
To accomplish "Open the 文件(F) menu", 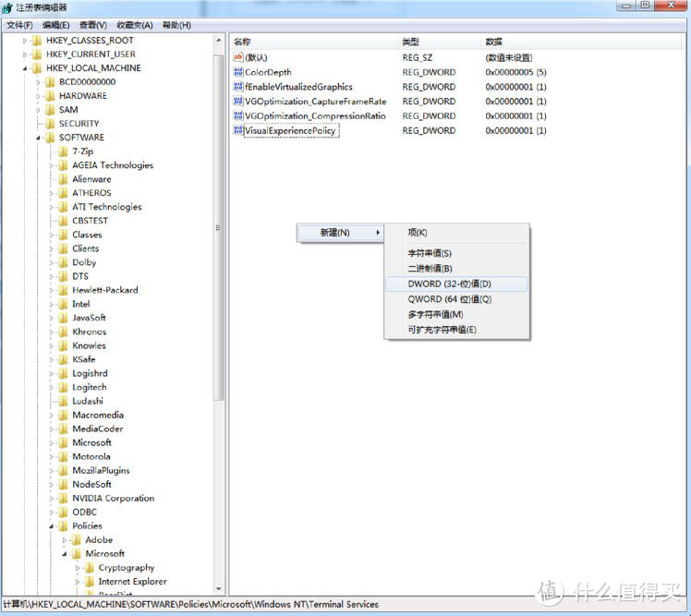I will coord(18,25).
